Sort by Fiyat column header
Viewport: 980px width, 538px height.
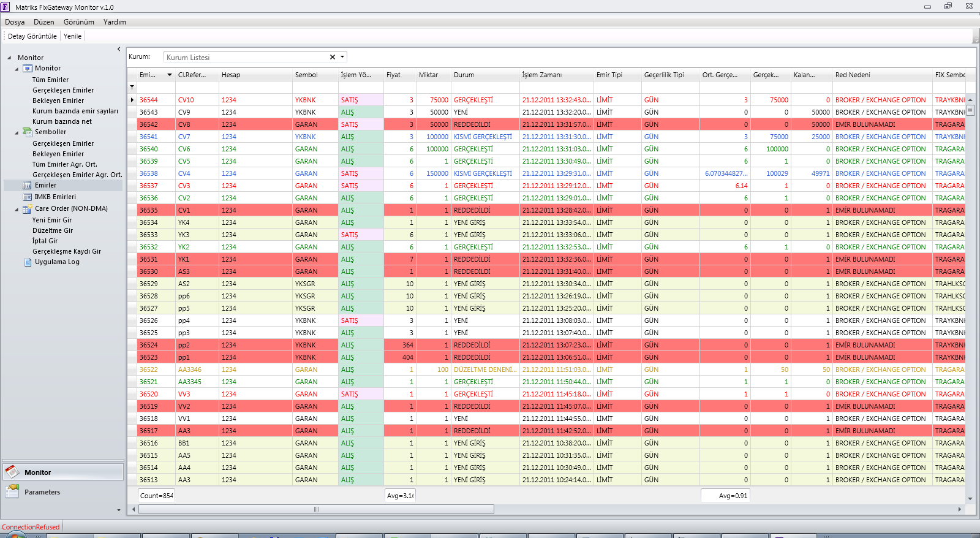[399, 75]
